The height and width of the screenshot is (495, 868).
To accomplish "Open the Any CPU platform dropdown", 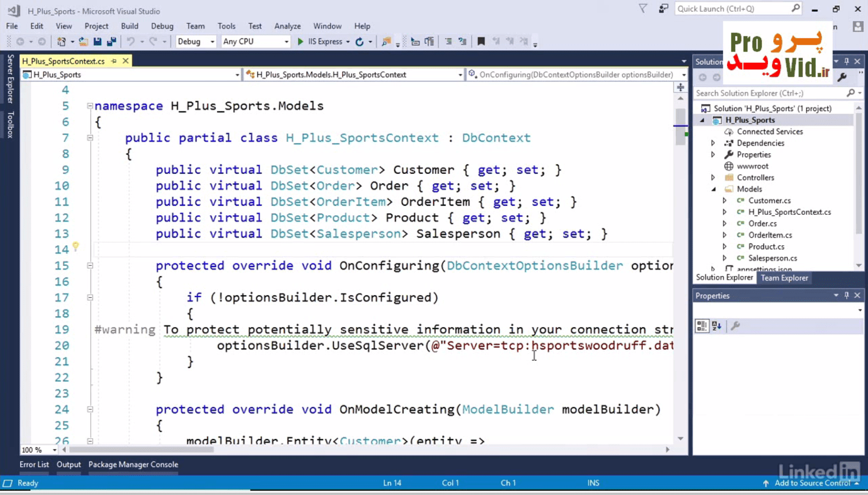I will 256,41.
